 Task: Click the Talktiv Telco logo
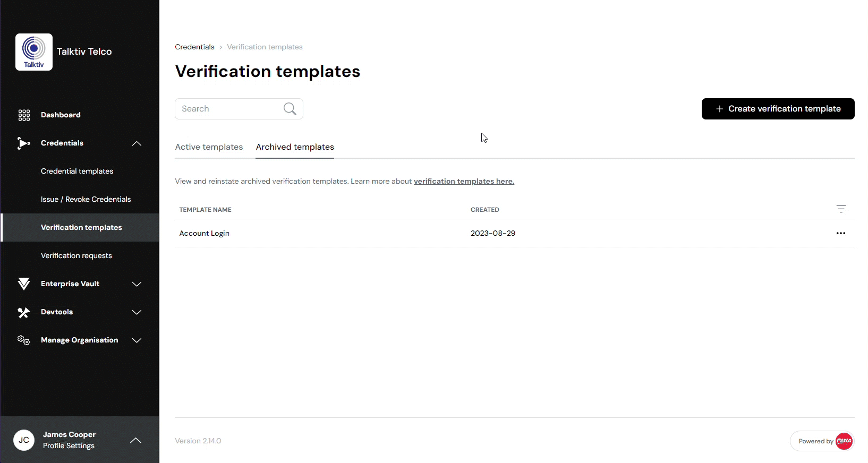click(33, 52)
